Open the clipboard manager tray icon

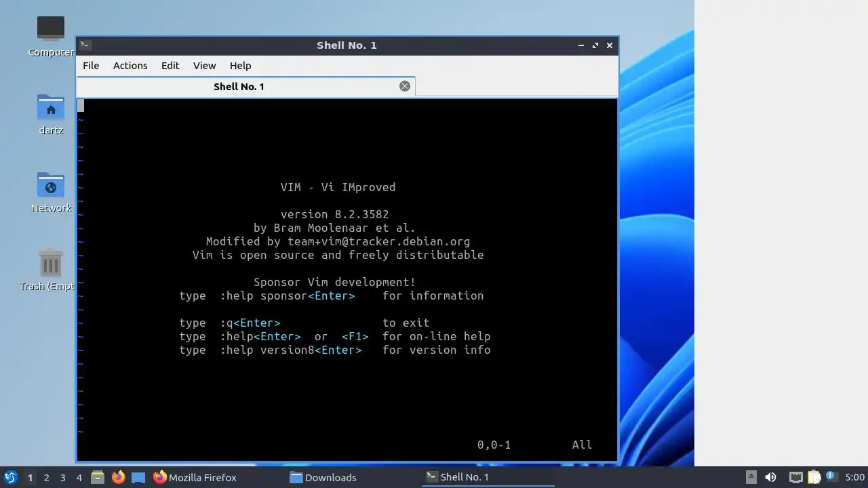[x=814, y=477]
